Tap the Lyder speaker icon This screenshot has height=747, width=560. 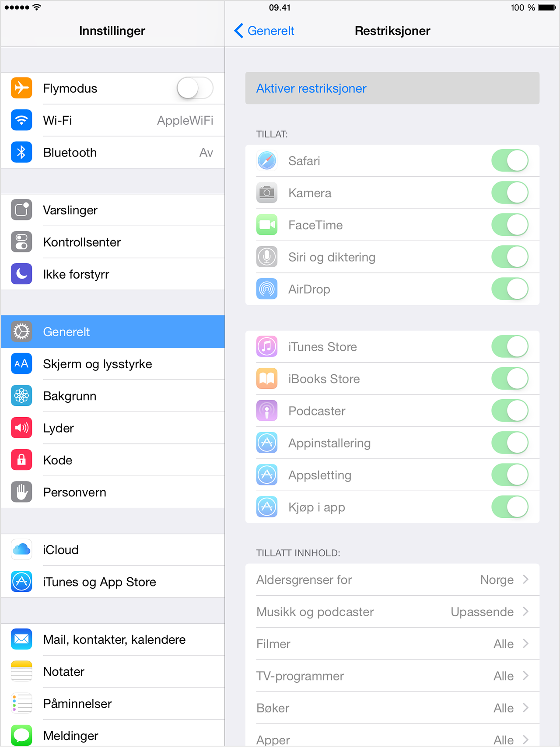pyautogui.click(x=21, y=428)
